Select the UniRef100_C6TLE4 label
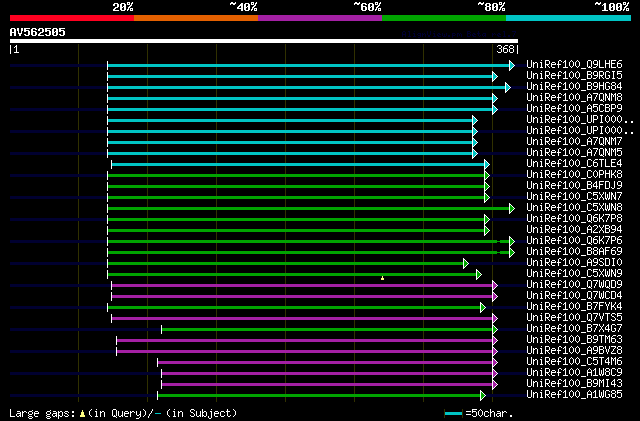The width and height of the screenshot is (640, 421). [x=574, y=164]
